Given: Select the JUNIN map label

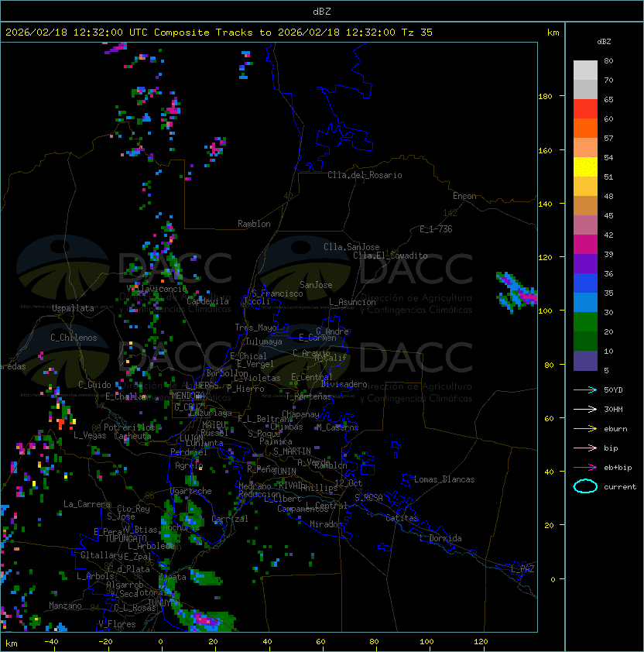Looking at the screenshot, I should pyautogui.click(x=284, y=472).
